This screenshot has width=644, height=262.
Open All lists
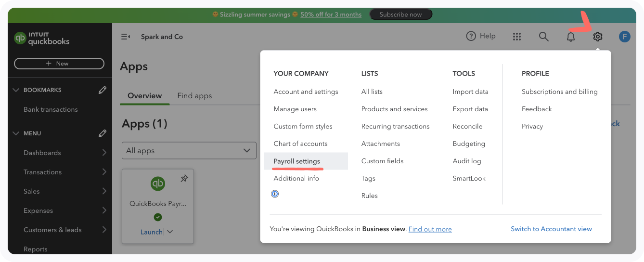372,92
